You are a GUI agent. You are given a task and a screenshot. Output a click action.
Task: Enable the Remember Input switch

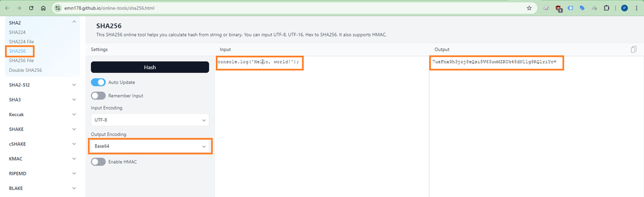(98, 96)
